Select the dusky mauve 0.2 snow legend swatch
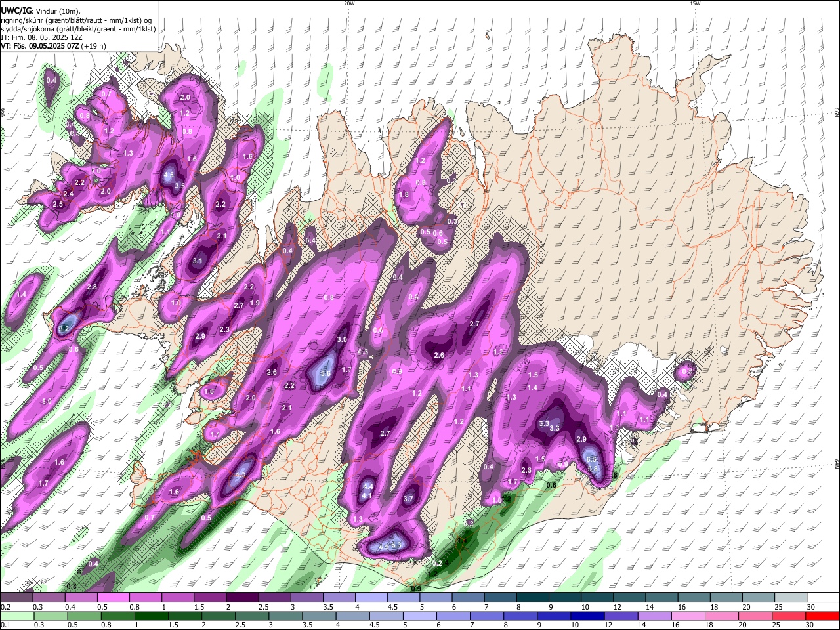The width and height of the screenshot is (840, 630). click(x=16, y=597)
